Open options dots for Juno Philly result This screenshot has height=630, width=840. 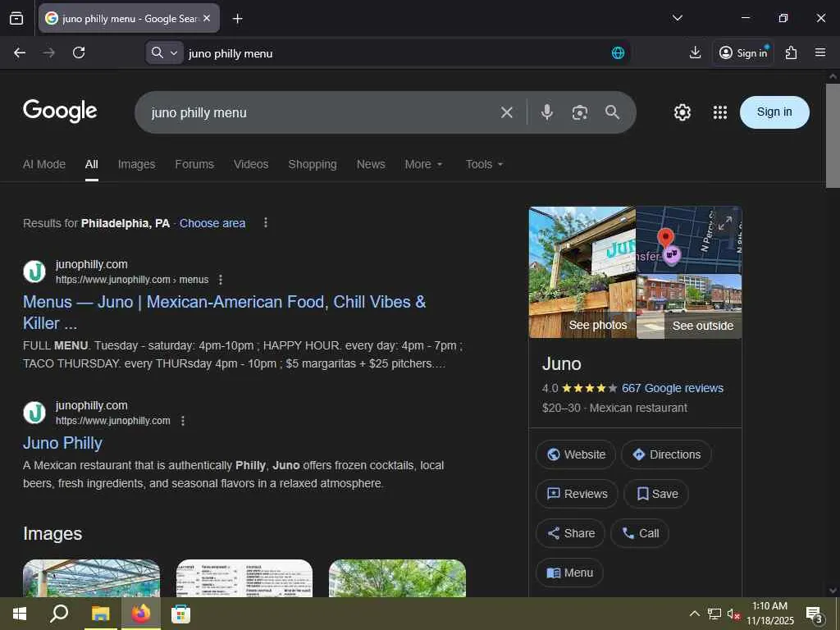pos(183,421)
